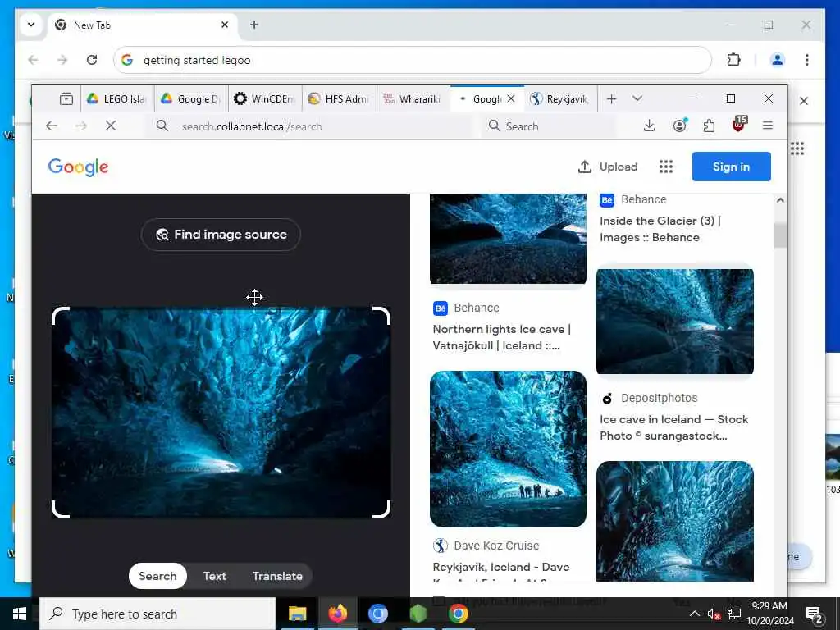This screenshot has width=840, height=630.
Task: Click the Chromium taskbar icon
Action: (x=377, y=614)
